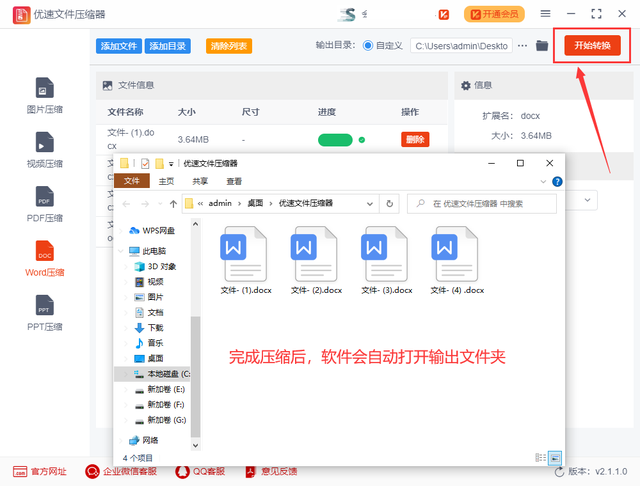Open the hamburger menu in title bar
640x486 pixels.
click(x=545, y=14)
